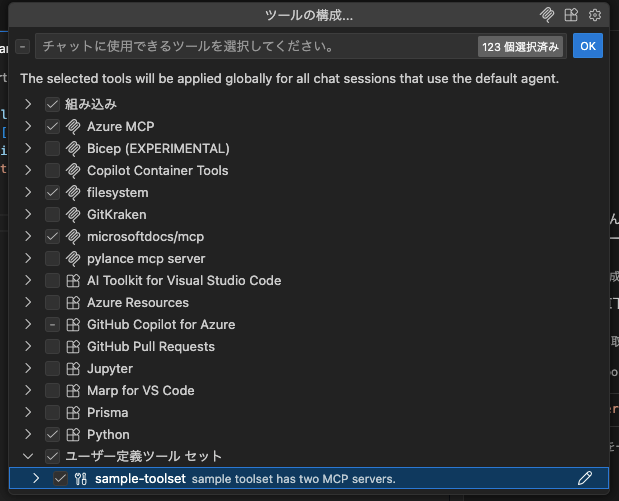
Task: Click the GitHub Pull Requests extension icon
Action: (73, 347)
